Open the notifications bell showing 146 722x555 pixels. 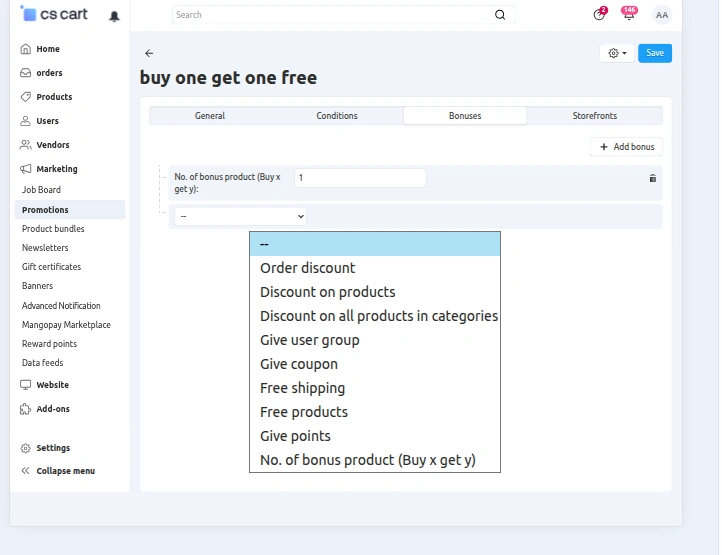point(629,14)
